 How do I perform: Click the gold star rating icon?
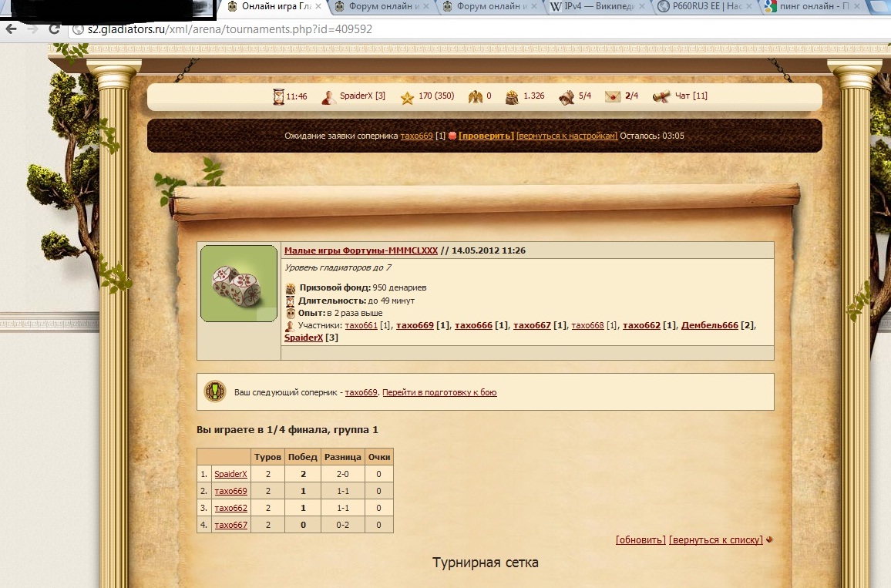407,97
